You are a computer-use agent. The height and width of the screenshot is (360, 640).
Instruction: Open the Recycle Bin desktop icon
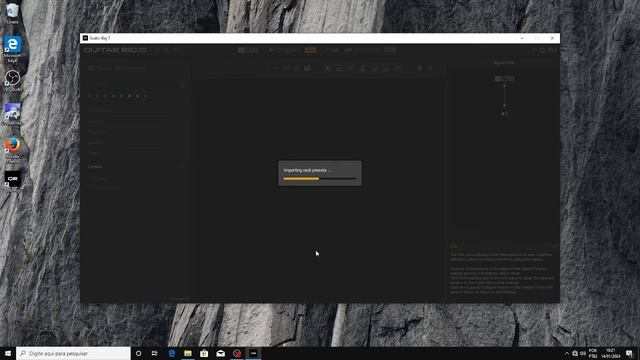[x=12, y=13]
